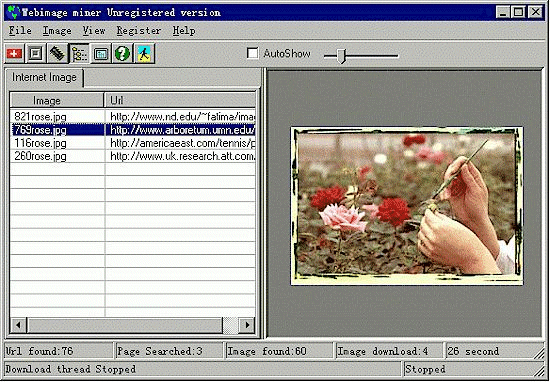Click the Url column header

(180, 101)
